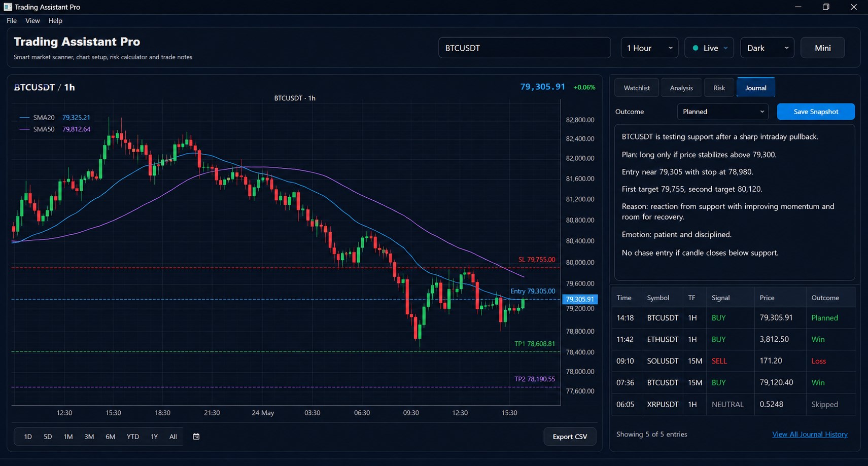Viewport: 868px width, 466px height.
Task: Select the 1D range button
Action: click(28, 437)
